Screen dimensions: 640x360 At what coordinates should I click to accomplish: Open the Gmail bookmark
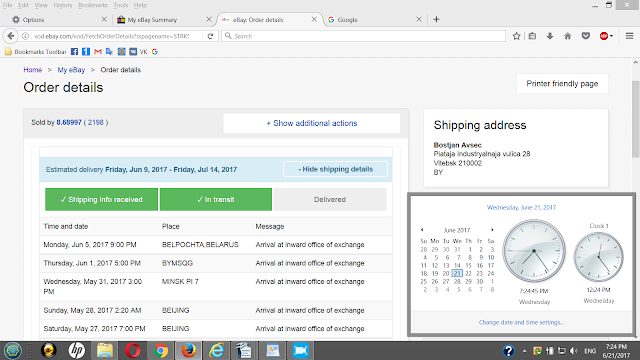point(98,52)
